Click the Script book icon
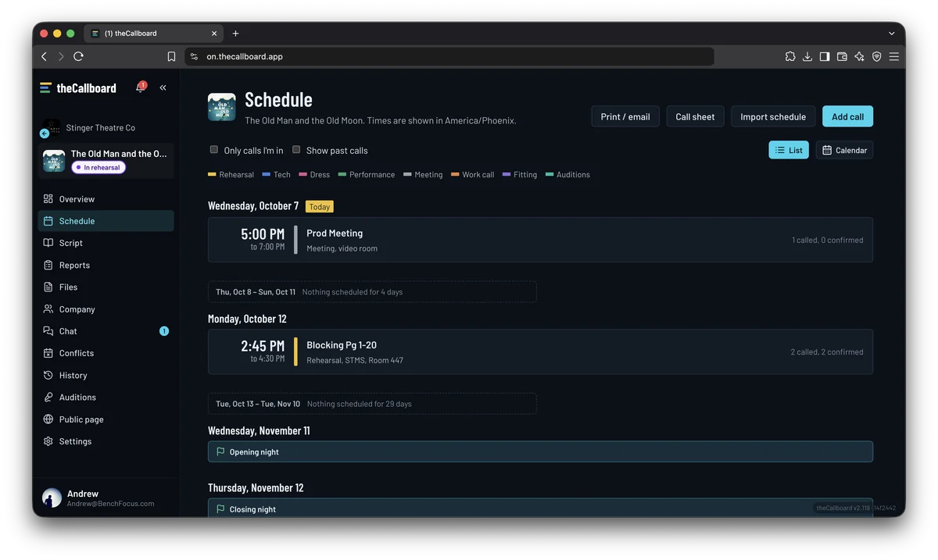The width and height of the screenshot is (938, 560). (x=48, y=243)
